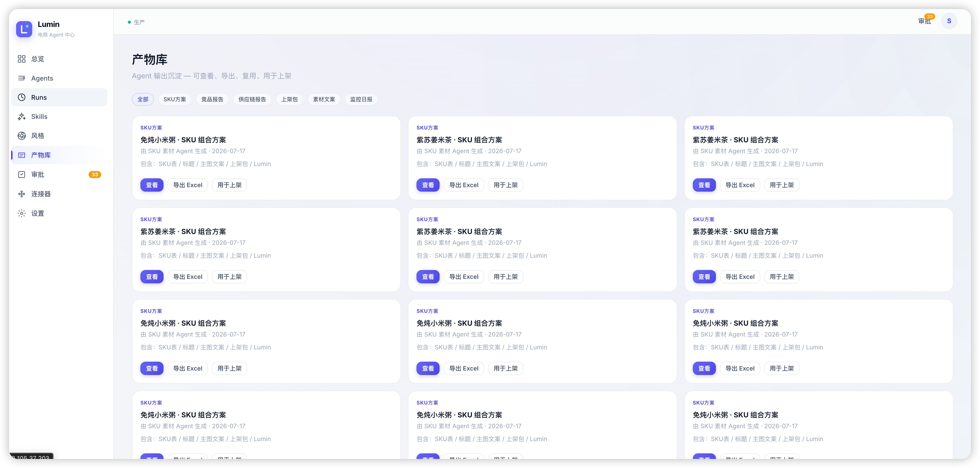Image resolution: width=980 pixels, height=468 pixels.
Task: Filter by the SKU方案 tab
Action: 175,99
